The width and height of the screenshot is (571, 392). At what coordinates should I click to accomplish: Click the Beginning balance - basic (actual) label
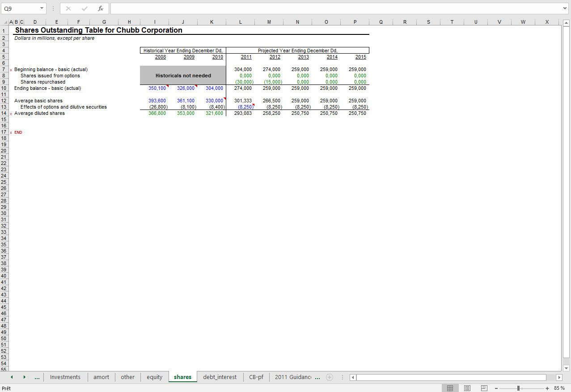(51, 69)
